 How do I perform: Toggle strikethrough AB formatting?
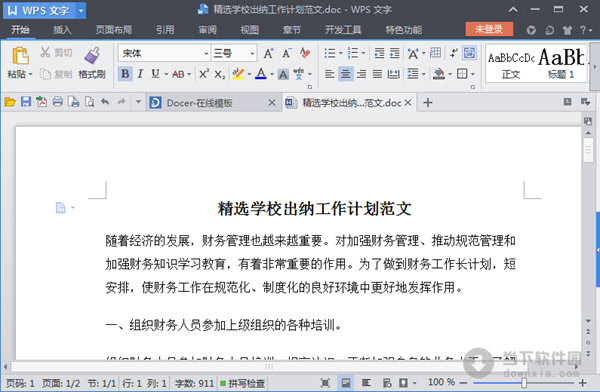point(178,74)
